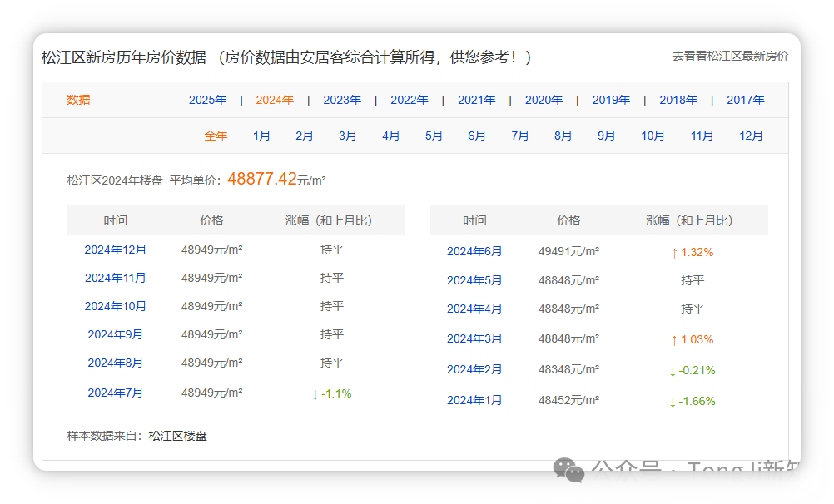Open the 2024年12月 row link
The image size is (834, 504).
click(115, 250)
